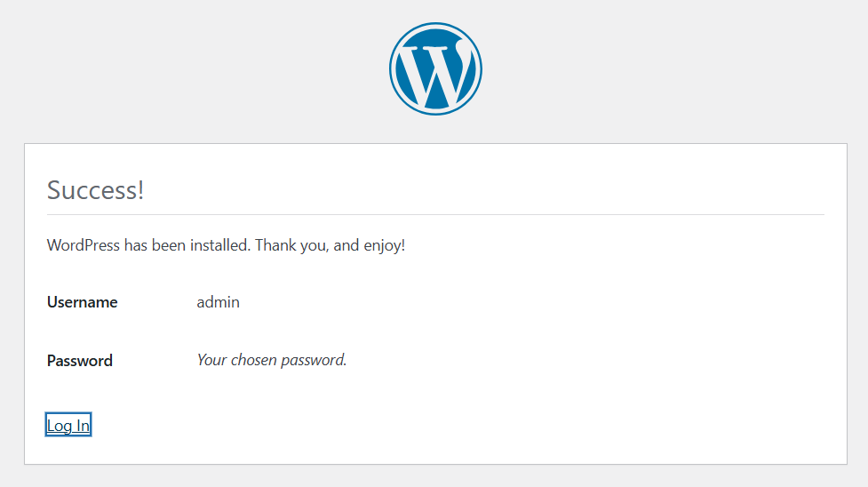Image resolution: width=868 pixels, height=487 pixels.
Task: Click the WordPress logo
Action: (x=435, y=68)
